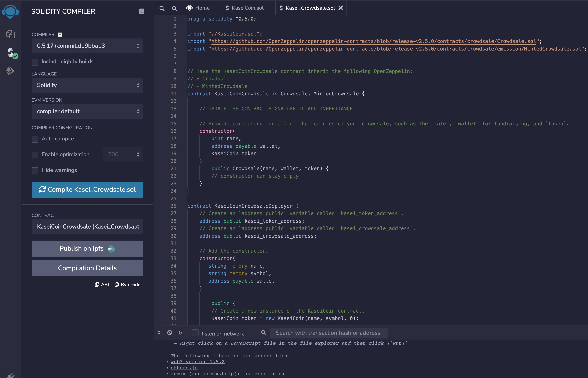Click the pending transactions counter 0
This screenshot has width=588, height=378.
[x=180, y=333]
